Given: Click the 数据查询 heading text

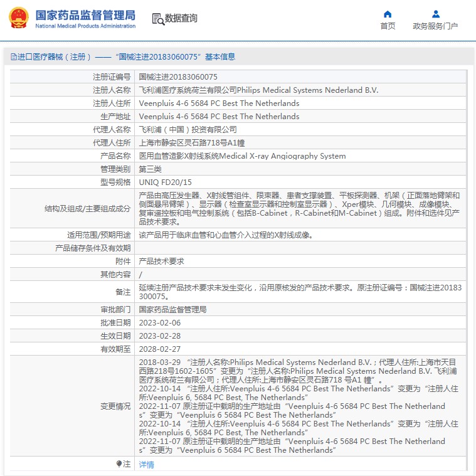Looking at the screenshot, I should pyautogui.click(x=181, y=18).
